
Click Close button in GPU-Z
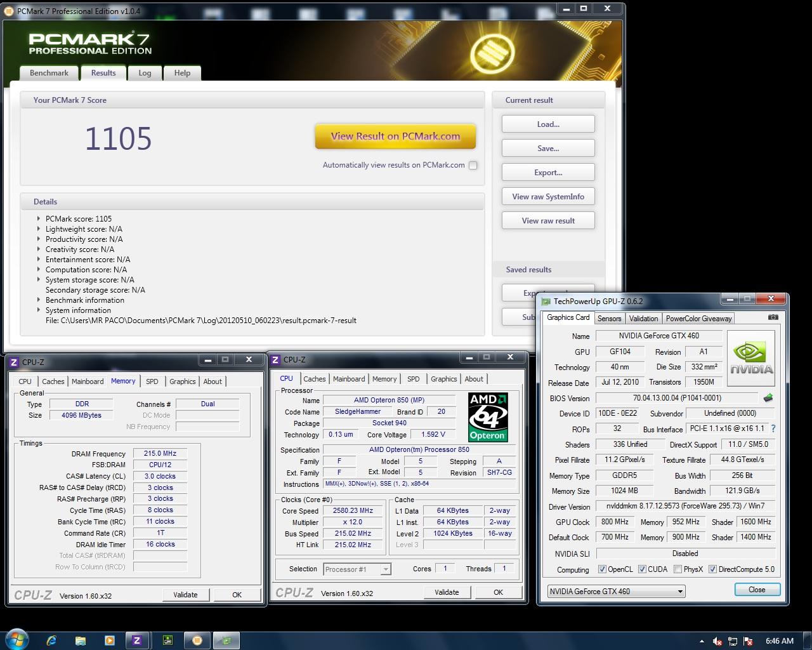pos(757,590)
